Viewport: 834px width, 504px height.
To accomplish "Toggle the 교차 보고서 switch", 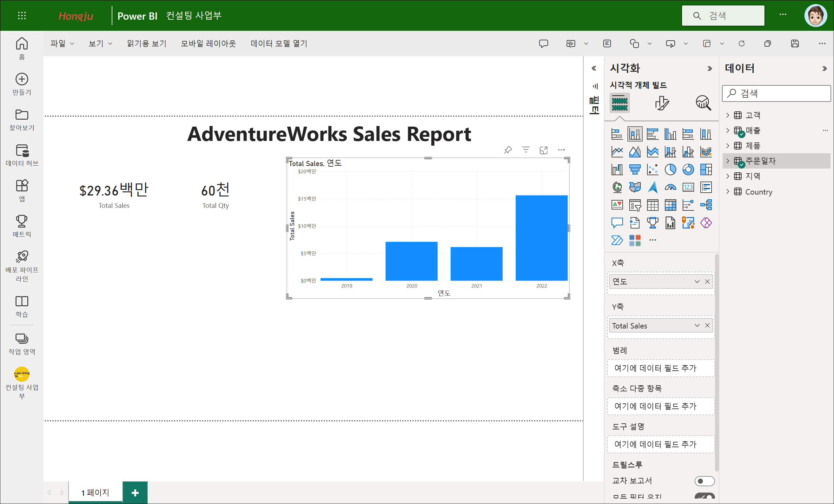I will [x=705, y=481].
